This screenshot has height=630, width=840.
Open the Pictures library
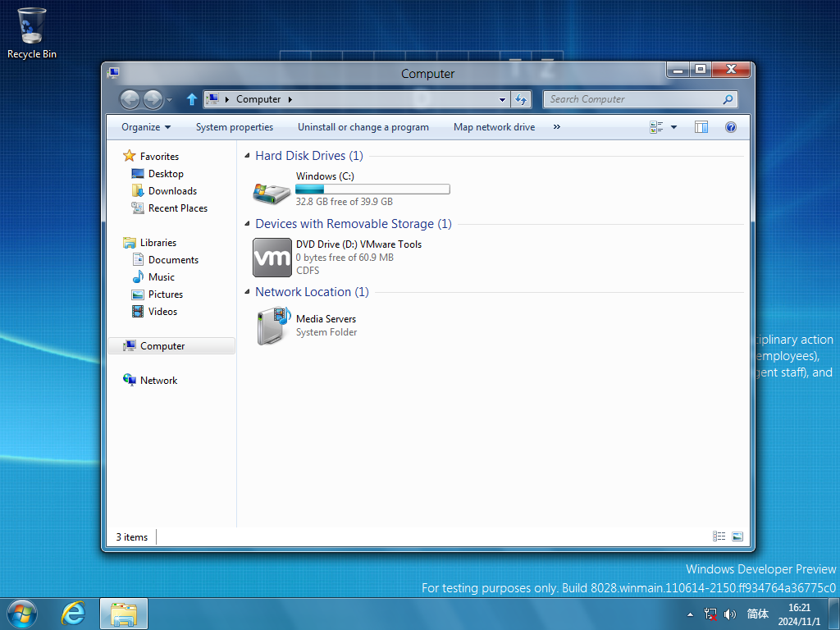click(166, 294)
